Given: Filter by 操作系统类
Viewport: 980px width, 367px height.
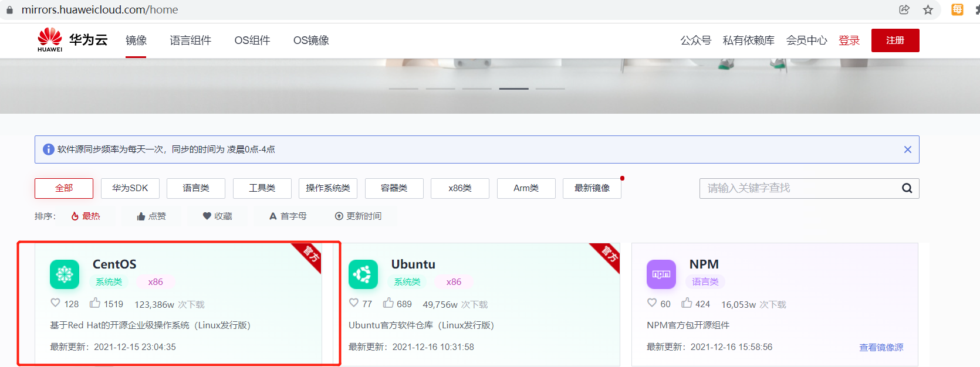Looking at the screenshot, I should [x=328, y=188].
